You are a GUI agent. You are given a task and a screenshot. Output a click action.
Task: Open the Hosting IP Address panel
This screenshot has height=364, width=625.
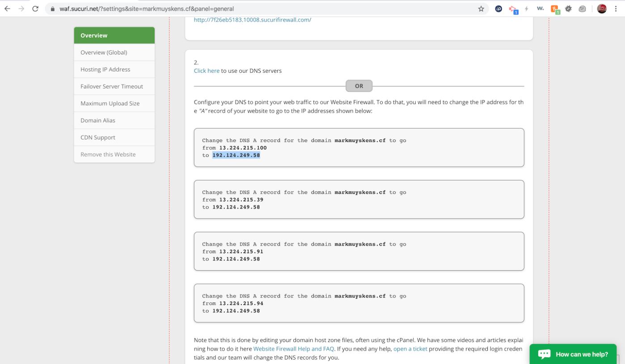tap(114, 69)
